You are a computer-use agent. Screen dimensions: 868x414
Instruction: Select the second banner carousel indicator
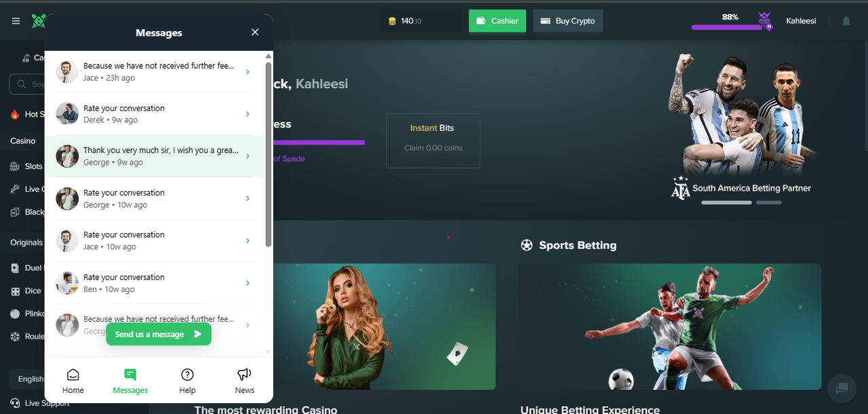[x=768, y=203]
